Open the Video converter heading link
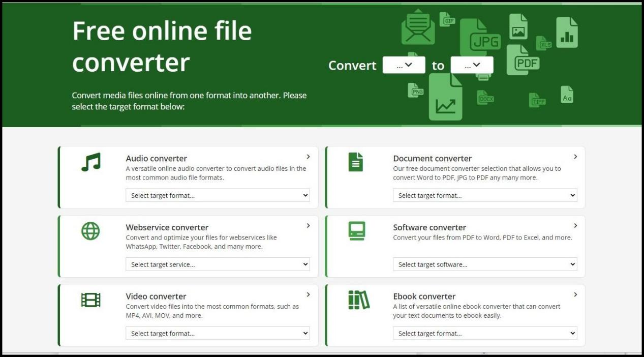This screenshot has height=357, width=644. click(156, 296)
